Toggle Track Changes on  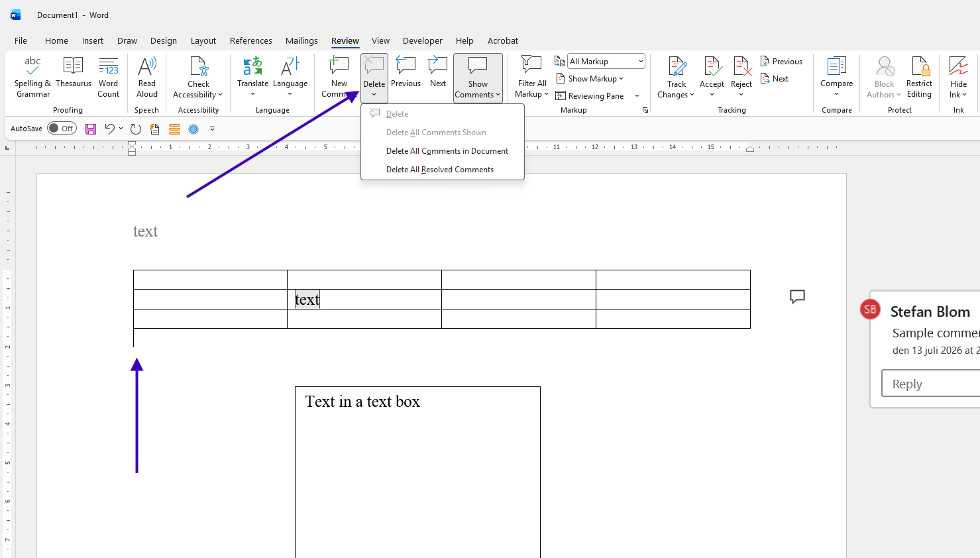click(x=677, y=78)
